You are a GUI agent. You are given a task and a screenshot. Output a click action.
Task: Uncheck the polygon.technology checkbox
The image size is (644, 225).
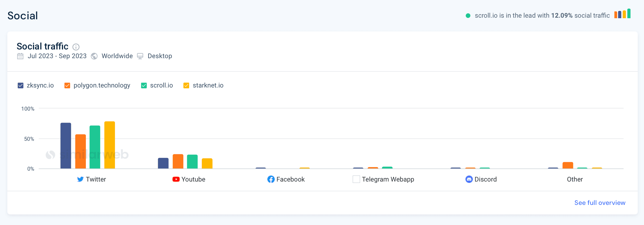point(67,86)
